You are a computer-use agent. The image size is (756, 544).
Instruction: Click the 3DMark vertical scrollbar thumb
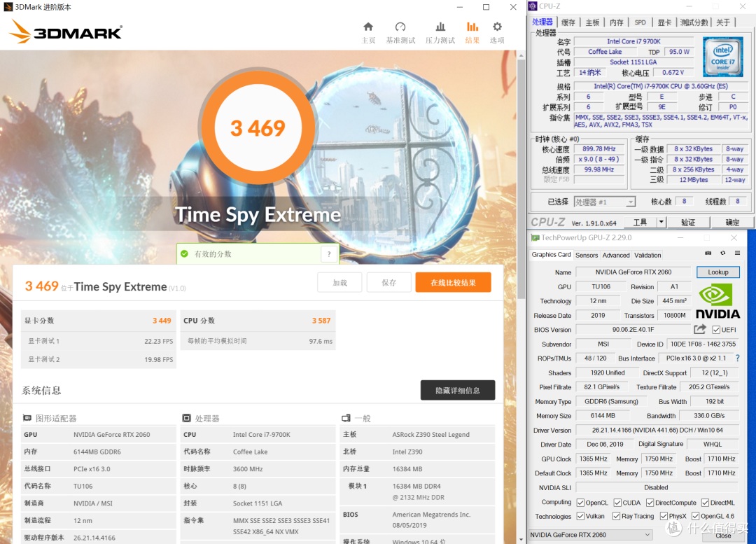tap(521, 179)
